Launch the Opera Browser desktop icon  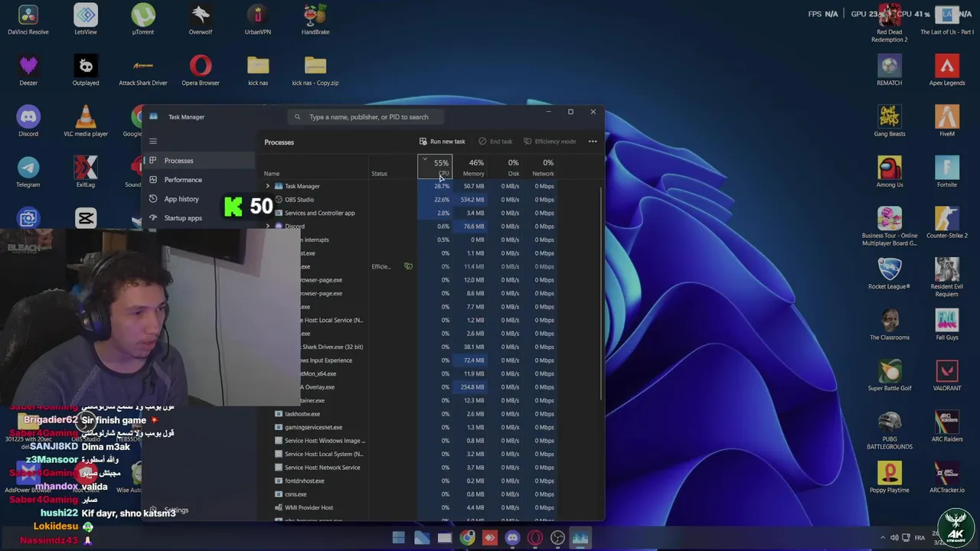click(x=201, y=70)
